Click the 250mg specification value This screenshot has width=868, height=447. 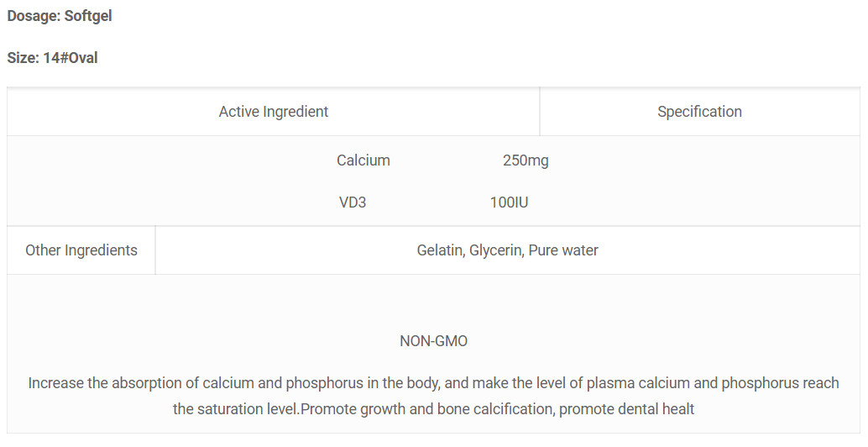click(526, 160)
